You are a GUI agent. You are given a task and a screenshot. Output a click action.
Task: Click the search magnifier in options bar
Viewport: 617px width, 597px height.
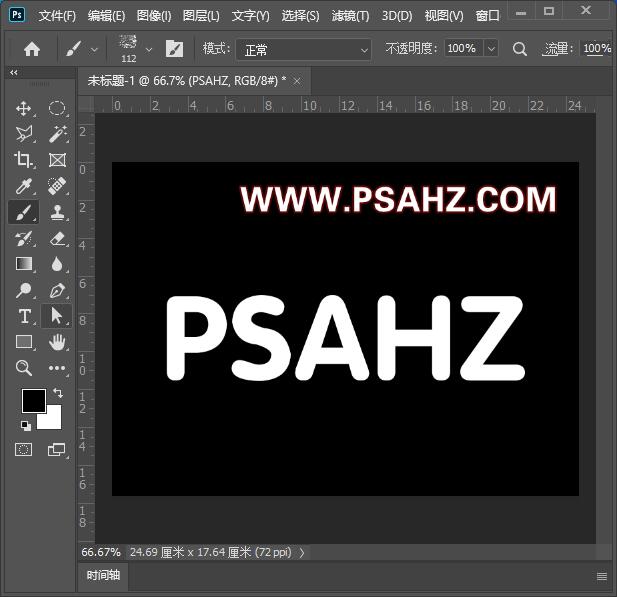(519, 49)
